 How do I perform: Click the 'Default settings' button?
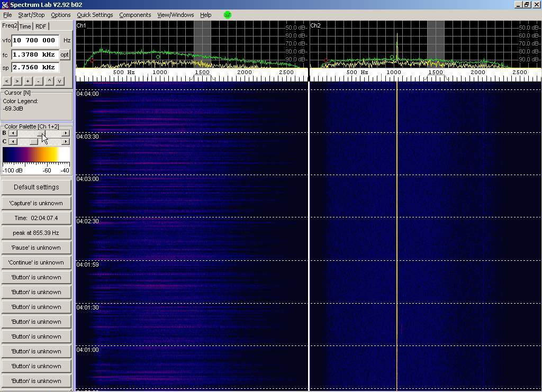[x=36, y=187]
